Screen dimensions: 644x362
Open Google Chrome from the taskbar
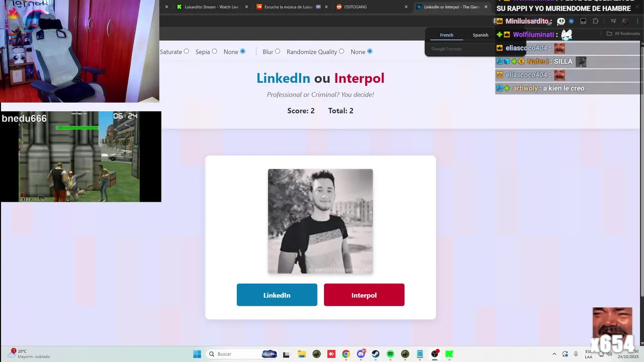[346, 354]
